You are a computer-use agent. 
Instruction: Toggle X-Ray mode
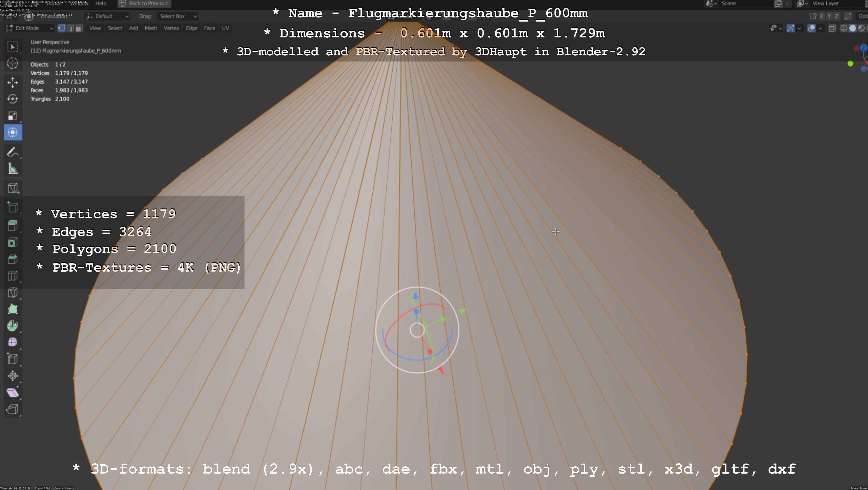pyautogui.click(x=832, y=28)
